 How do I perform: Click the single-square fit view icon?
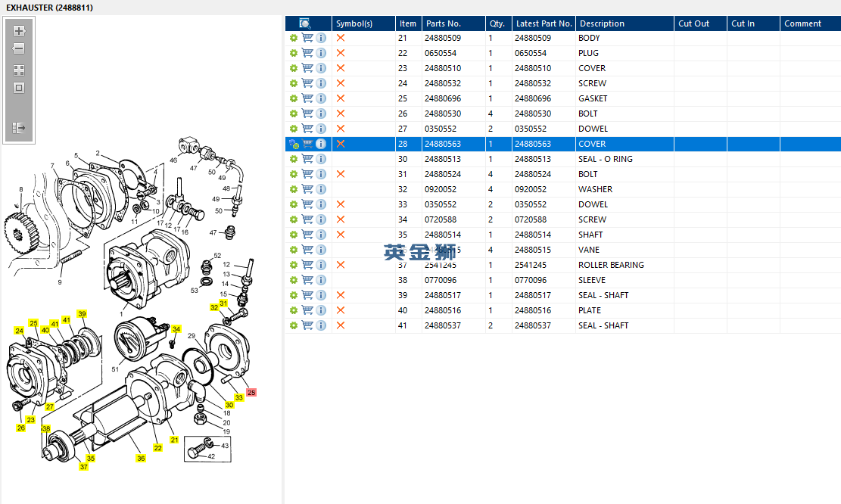[19, 88]
